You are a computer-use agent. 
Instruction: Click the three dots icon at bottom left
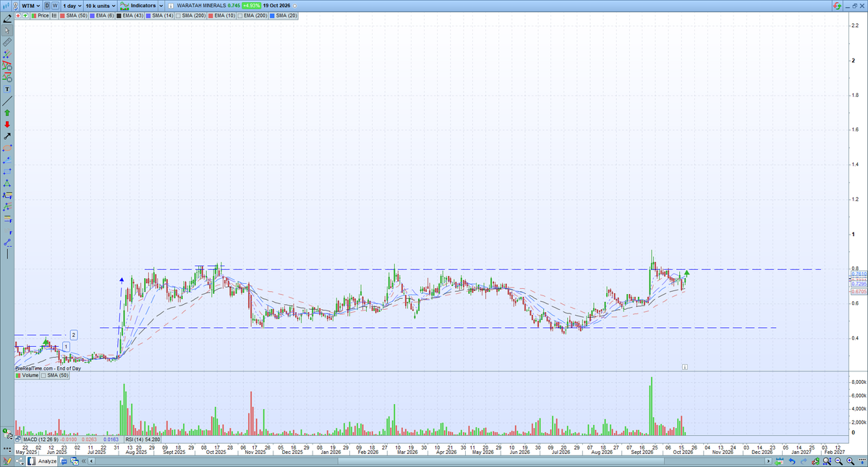point(7,449)
